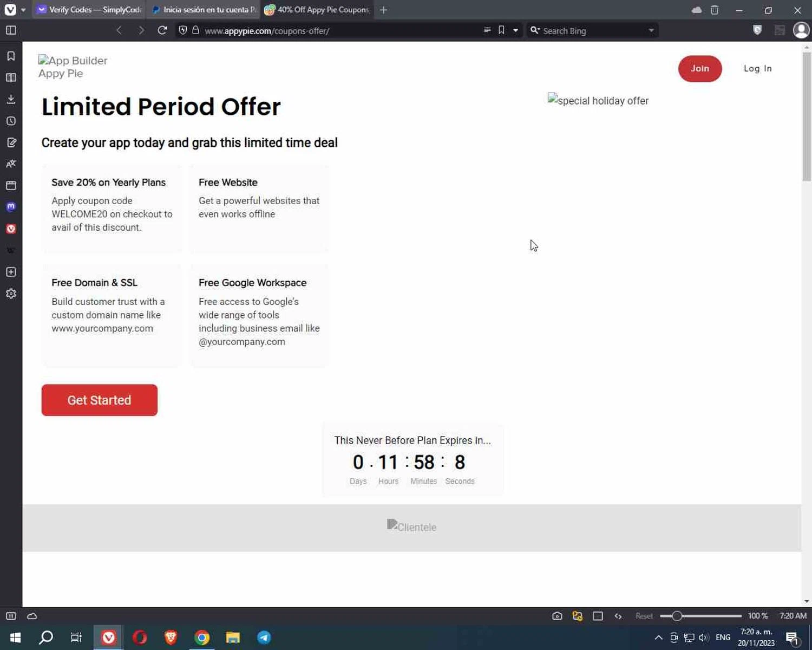Open the closed tabs trash icon
This screenshot has height=650, width=812.
[x=715, y=10]
